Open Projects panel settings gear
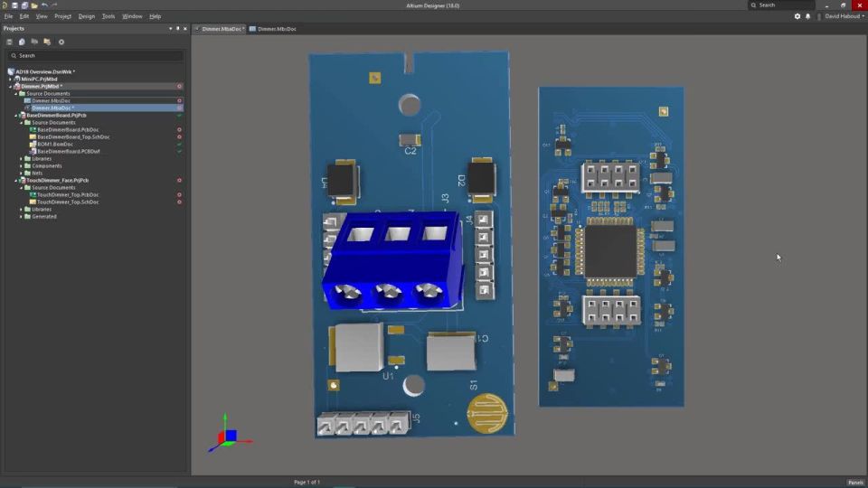This screenshot has width=868, height=488. [61, 42]
